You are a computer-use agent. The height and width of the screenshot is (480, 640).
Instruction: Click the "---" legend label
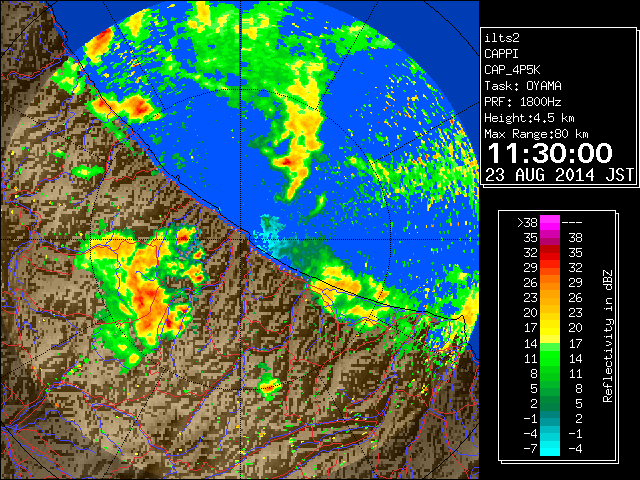(x=572, y=222)
